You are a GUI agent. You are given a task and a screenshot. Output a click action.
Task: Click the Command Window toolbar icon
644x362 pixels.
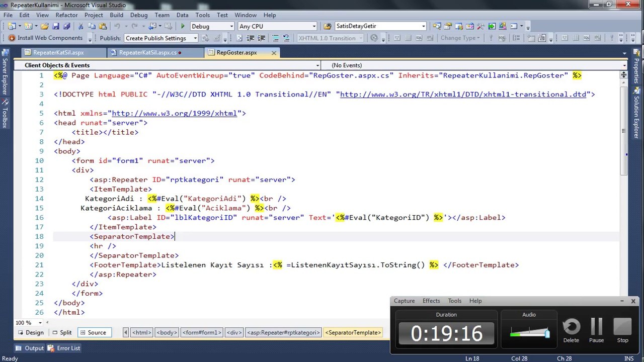[514, 26]
